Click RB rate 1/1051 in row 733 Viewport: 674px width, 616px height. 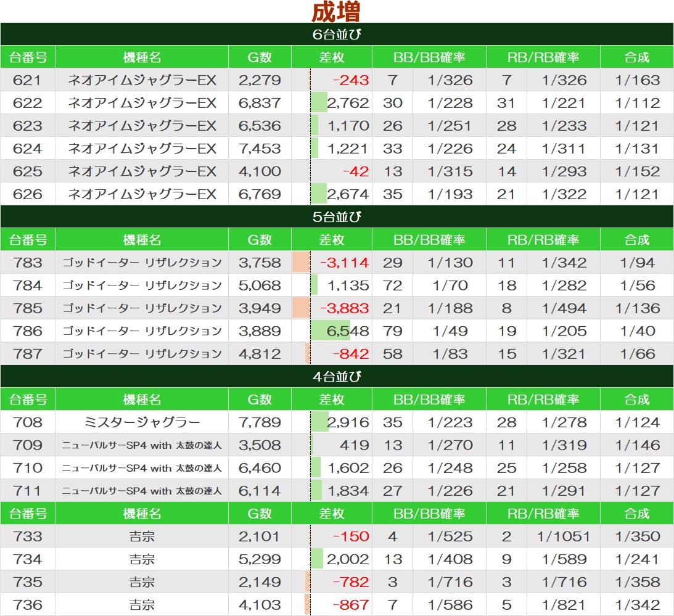coord(564,536)
